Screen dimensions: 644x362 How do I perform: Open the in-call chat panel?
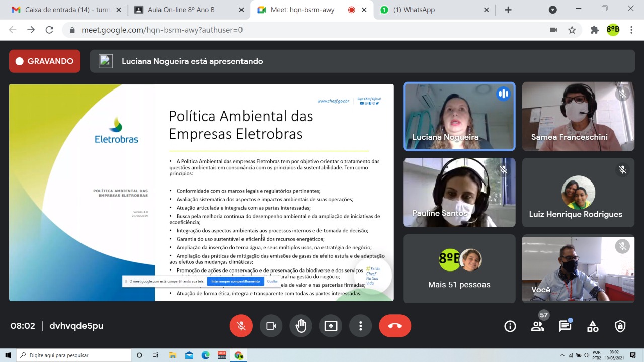[565, 326]
